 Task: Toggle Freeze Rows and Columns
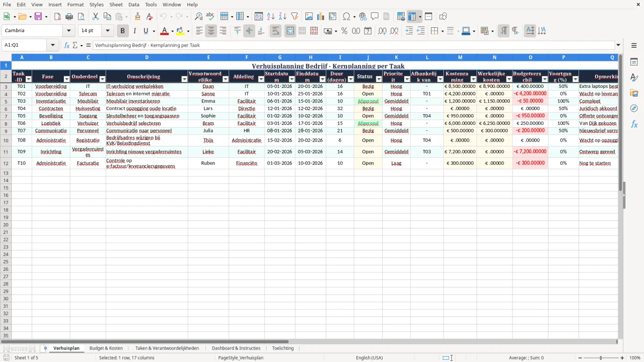coord(412,17)
